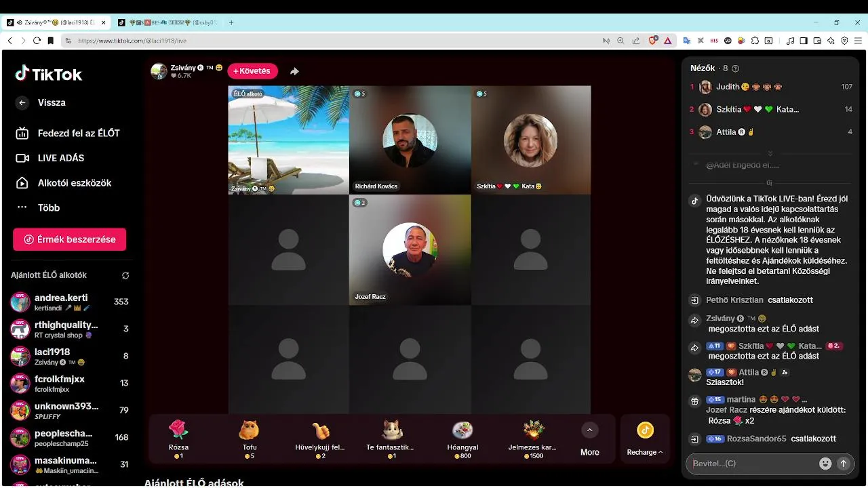Open the browser hamburger menu

pyautogui.click(x=858, y=41)
